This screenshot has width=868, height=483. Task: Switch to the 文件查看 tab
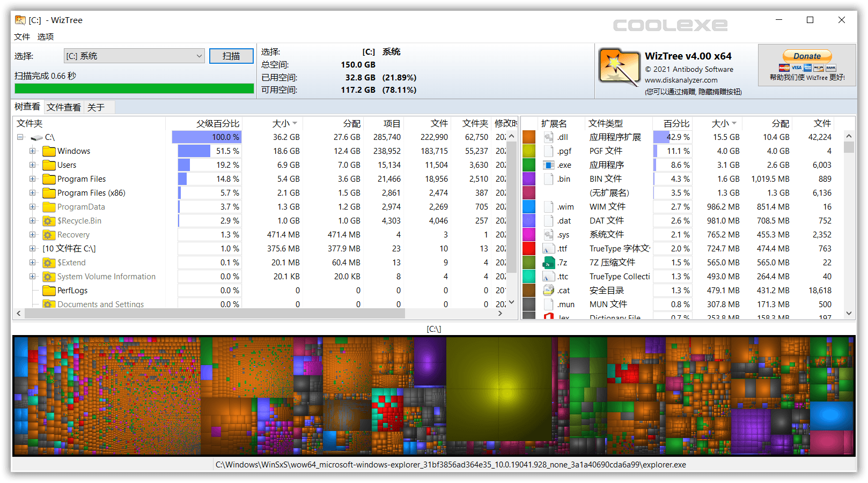63,107
